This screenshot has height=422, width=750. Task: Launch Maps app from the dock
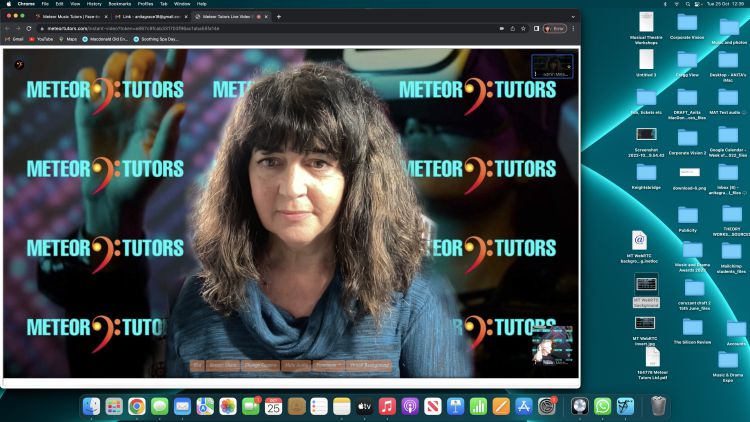click(x=205, y=407)
